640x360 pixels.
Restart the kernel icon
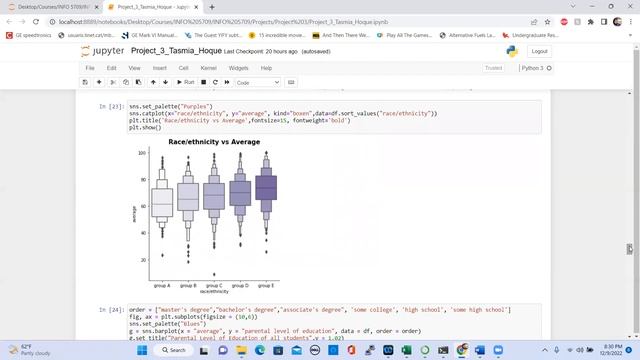point(215,82)
